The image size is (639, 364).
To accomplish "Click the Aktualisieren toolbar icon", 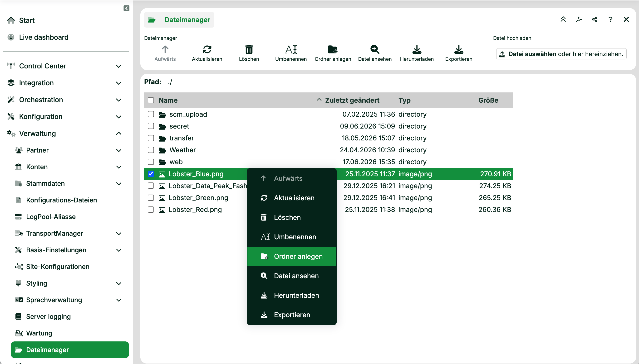I will coord(207,49).
